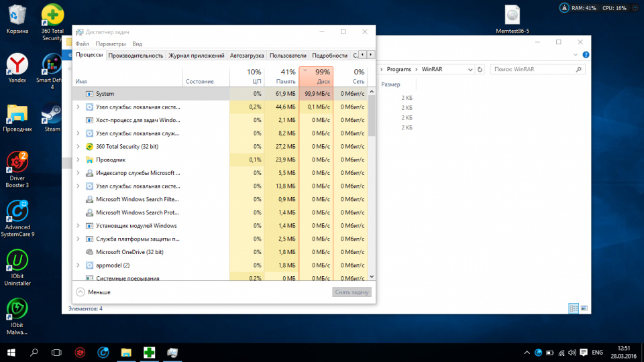Open Task View from the taskbar
The width and height of the screenshot is (644, 362).
click(x=57, y=352)
